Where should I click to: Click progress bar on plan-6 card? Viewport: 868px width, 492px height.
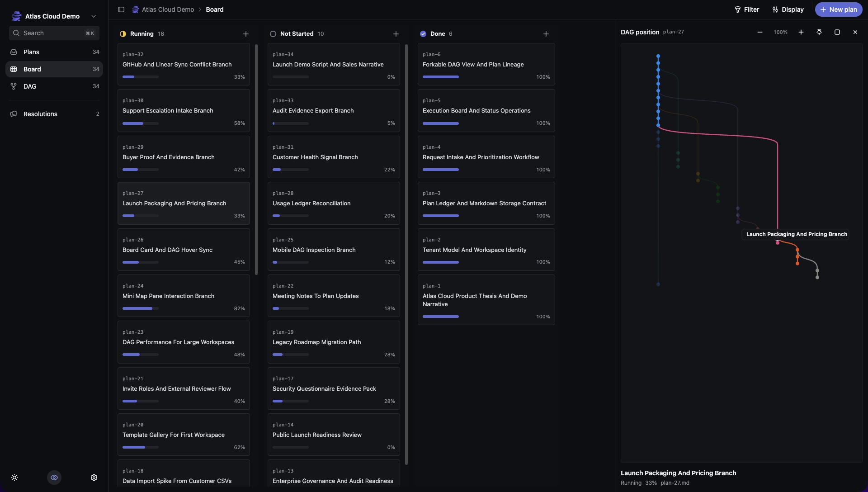(441, 77)
